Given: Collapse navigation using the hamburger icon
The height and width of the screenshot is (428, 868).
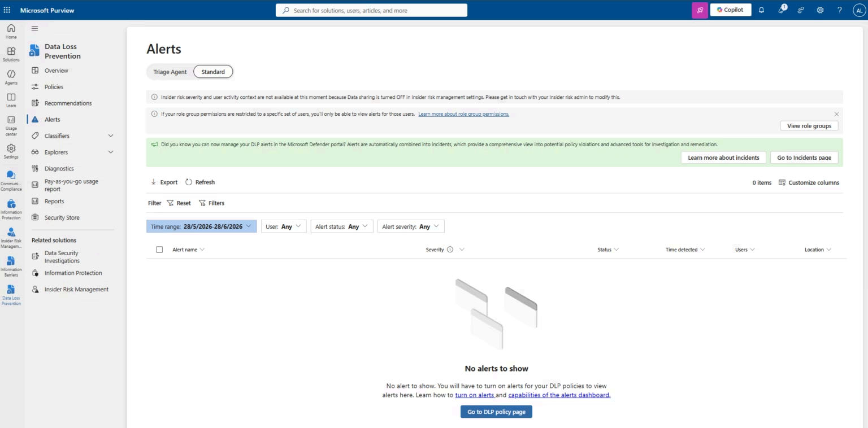Looking at the screenshot, I should [x=34, y=28].
